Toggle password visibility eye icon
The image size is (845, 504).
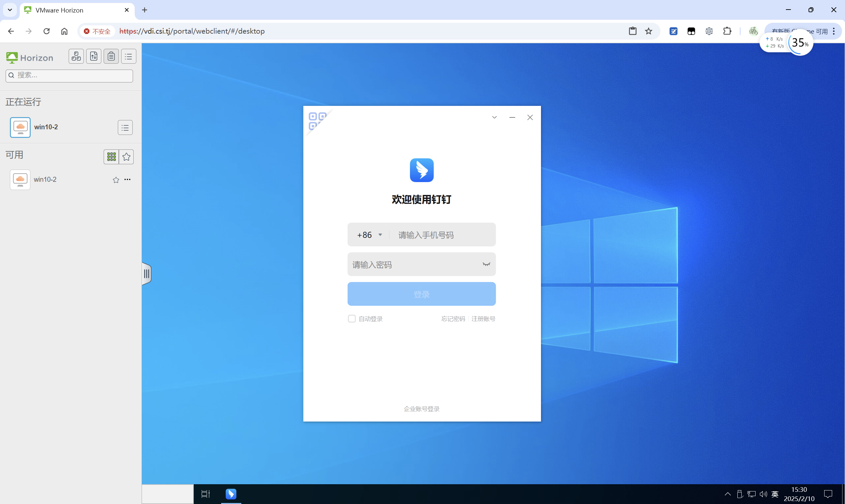[x=487, y=264]
